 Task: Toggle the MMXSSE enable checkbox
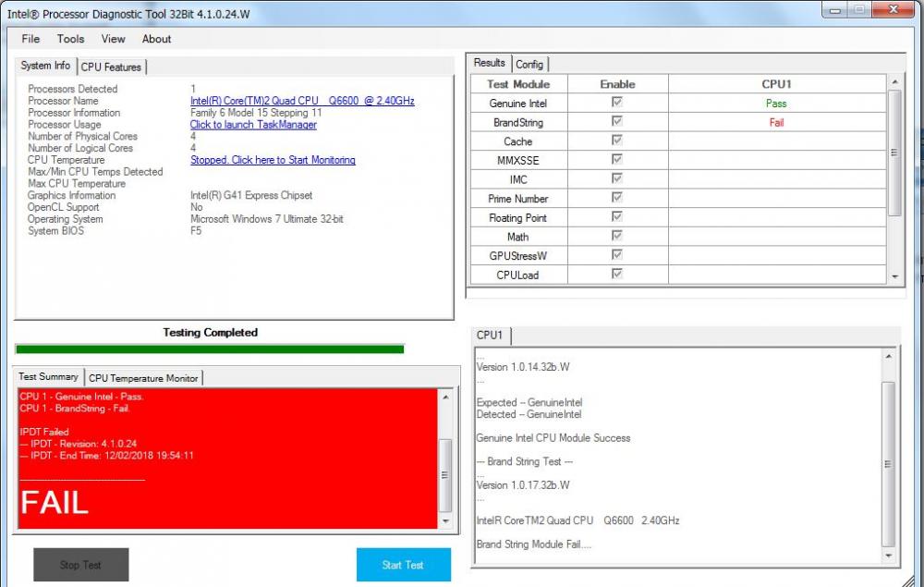tap(617, 159)
